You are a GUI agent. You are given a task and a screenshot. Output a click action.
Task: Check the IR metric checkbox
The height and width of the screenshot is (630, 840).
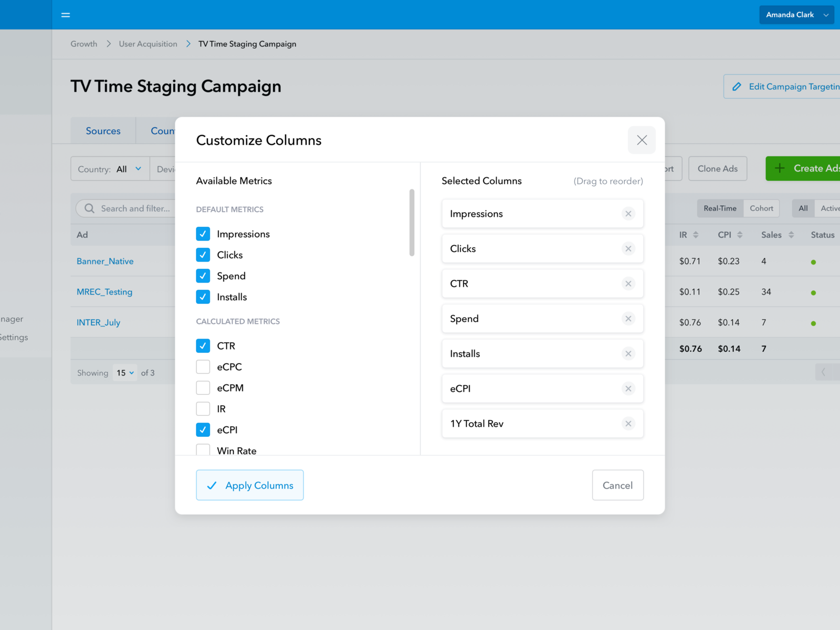click(203, 409)
